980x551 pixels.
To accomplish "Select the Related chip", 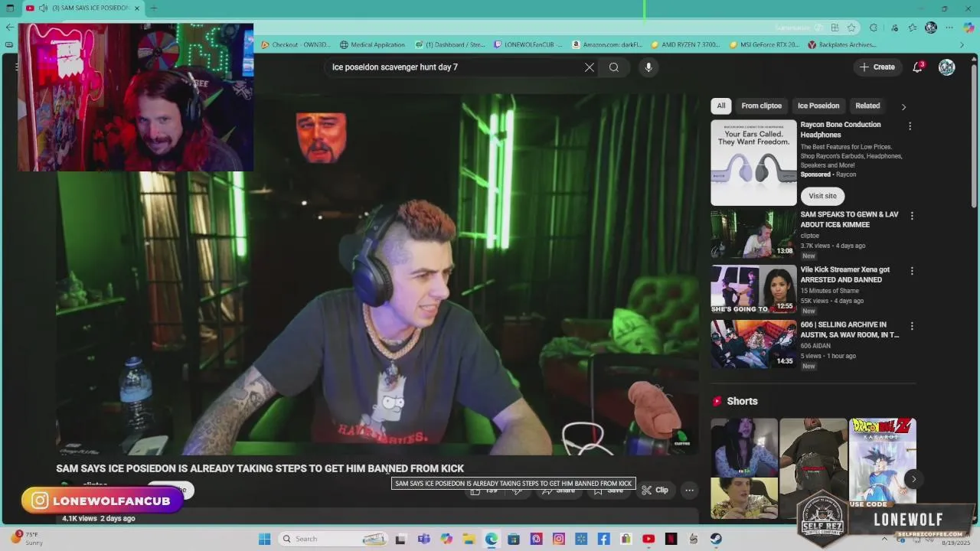I will coord(867,106).
